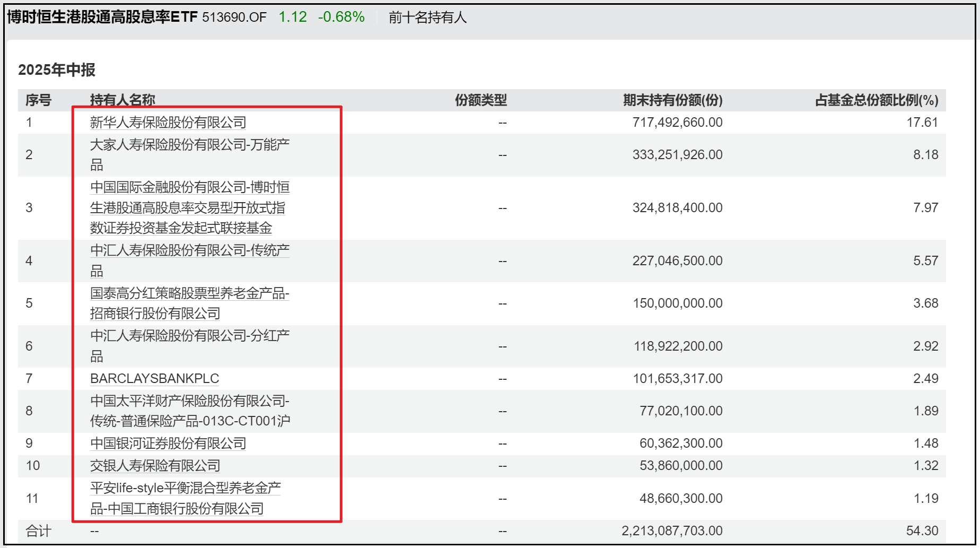The image size is (980, 548).
Task: Click the 2025年中报 section heading
Action: click(57, 69)
